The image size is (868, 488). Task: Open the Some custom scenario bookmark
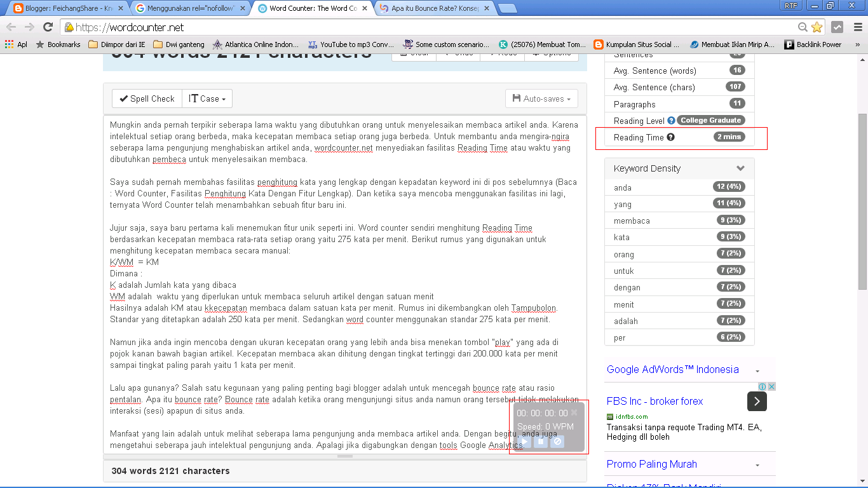446,44
